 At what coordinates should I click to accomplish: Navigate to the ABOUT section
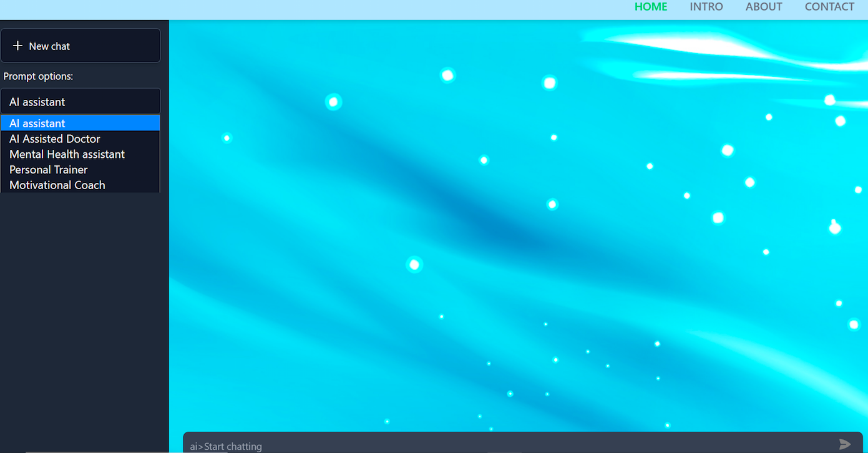pyautogui.click(x=764, y=7)
